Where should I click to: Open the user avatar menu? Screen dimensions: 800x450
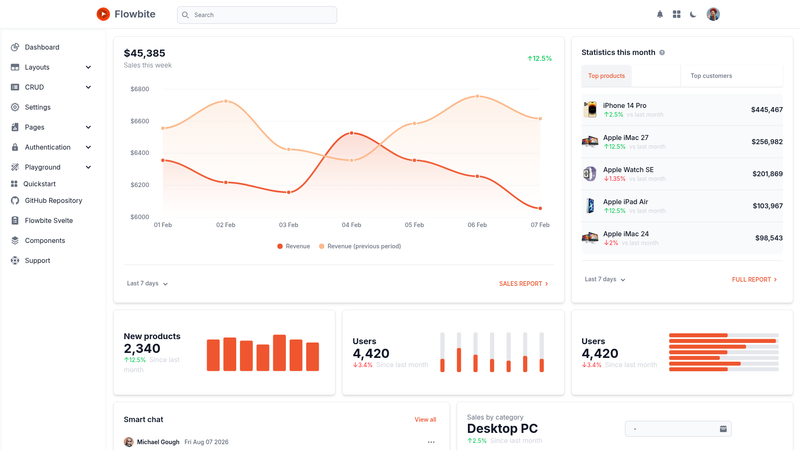tap(713, 14)
